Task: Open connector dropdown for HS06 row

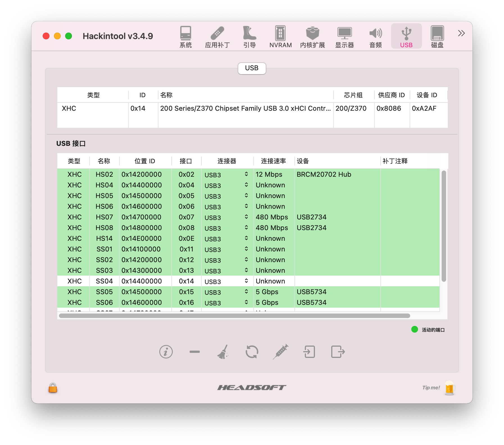Action: [226, 206]
